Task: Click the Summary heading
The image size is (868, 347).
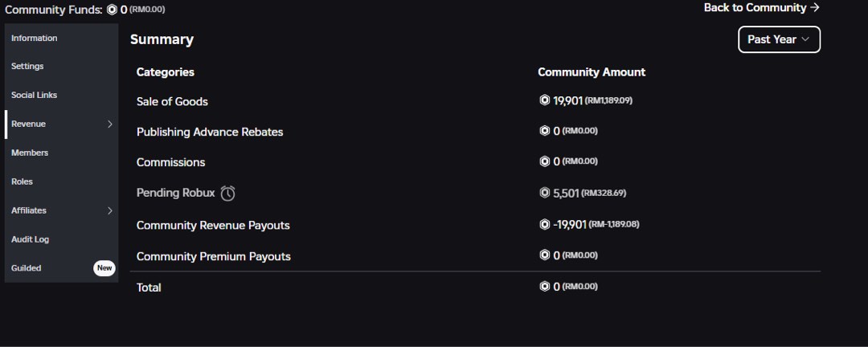Action: click(162, 40)
